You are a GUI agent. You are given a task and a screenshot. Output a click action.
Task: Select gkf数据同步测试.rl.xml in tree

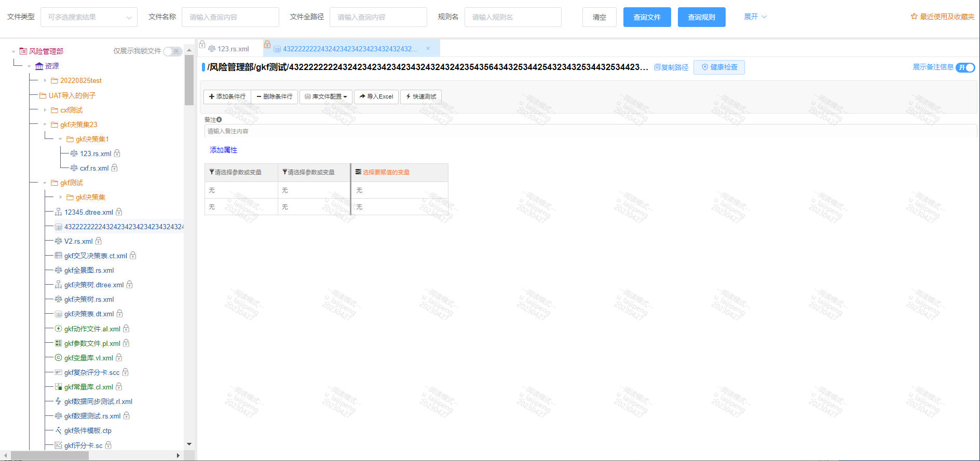(98, 401)
